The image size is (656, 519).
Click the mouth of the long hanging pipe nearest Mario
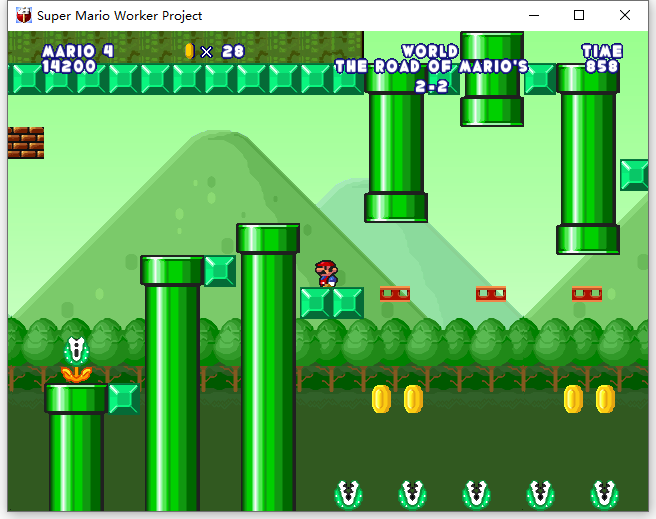[396, 207]
